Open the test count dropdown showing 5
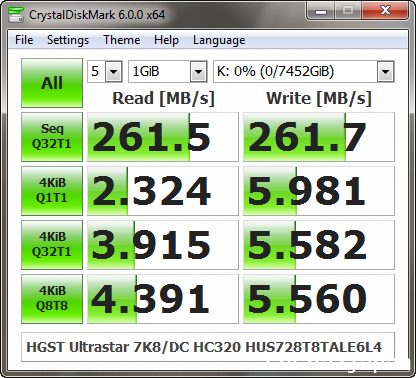416x378 pixels. click(x=105, y=71)
